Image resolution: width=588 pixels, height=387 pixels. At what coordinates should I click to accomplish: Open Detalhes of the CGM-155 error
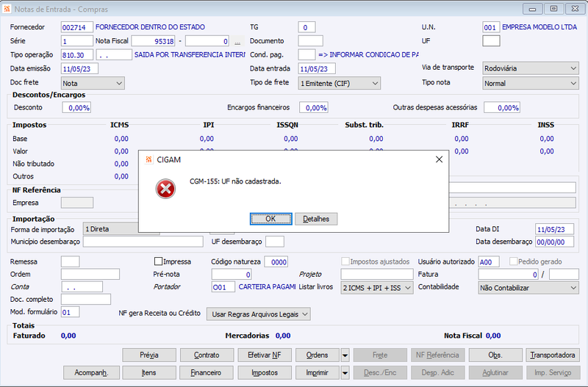(316, 219)
